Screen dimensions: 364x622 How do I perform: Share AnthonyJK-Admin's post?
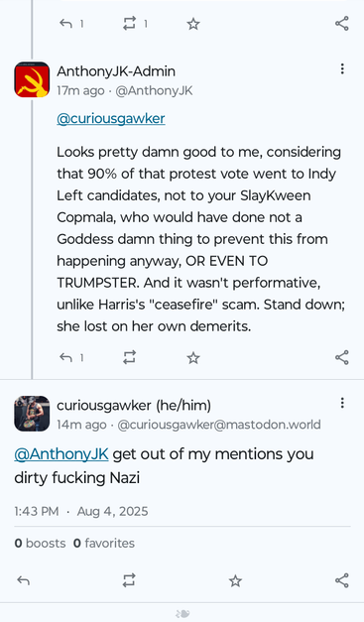pyautogui.click(x=342, y=357)
